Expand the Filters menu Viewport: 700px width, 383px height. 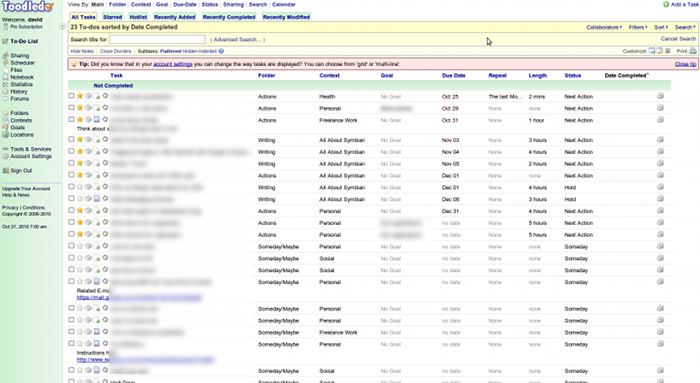(x=638, y=27)
